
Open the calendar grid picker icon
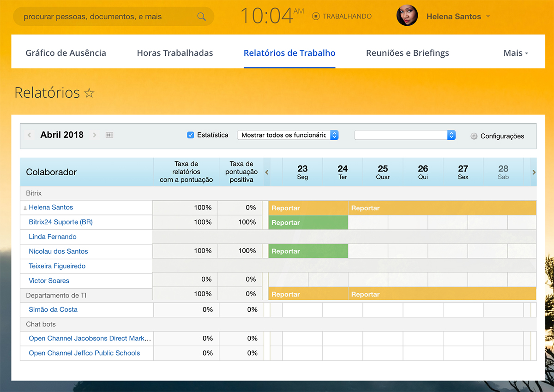(109, 135)
